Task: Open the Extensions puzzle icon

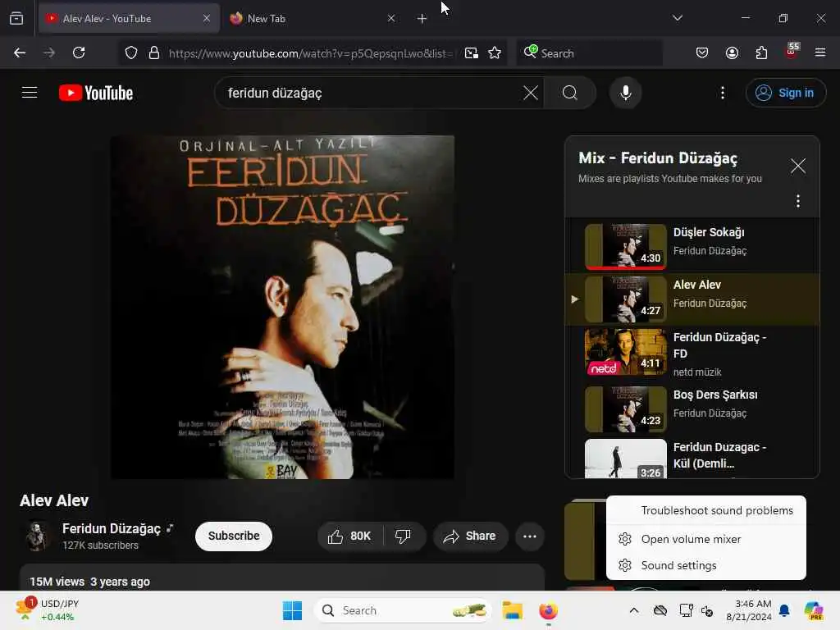Action: 761,52
